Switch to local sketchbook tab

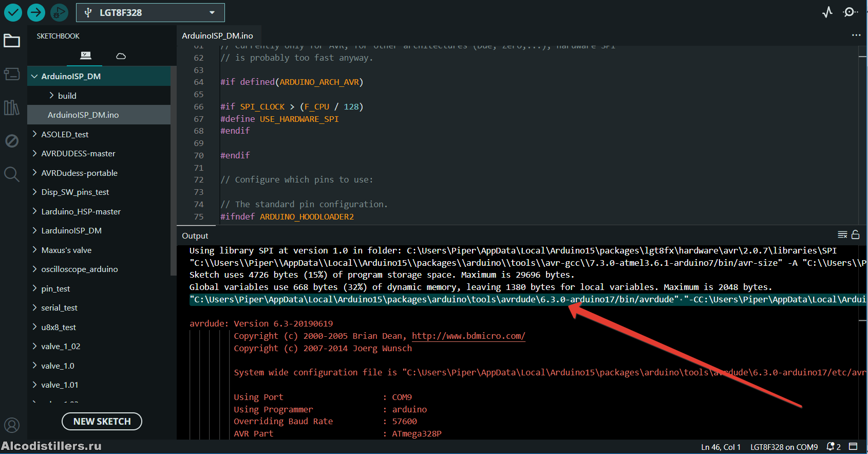point(86,56)
